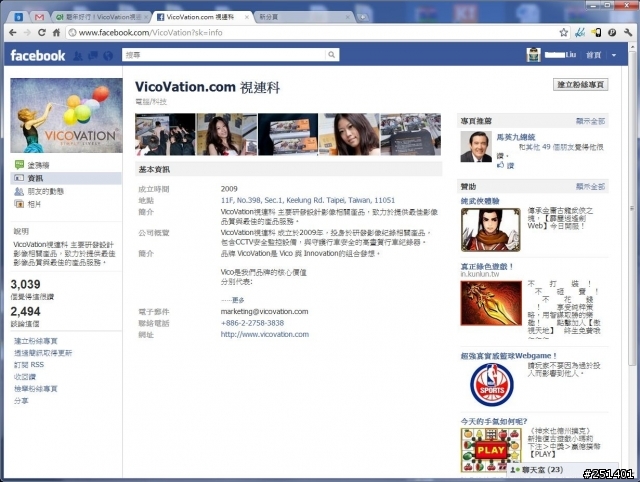Click the PLAY slot machine ad image

point(491,450)
